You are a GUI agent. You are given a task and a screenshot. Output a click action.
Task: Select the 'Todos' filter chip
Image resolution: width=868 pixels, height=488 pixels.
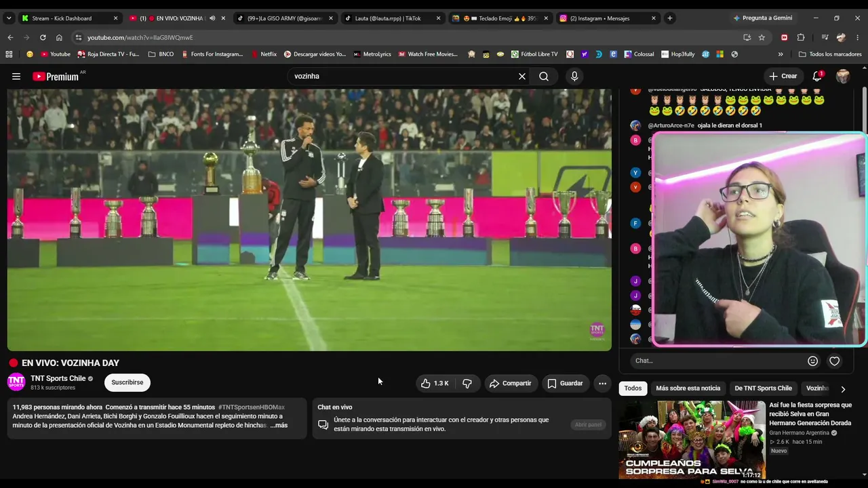click(x=633, y=388)
